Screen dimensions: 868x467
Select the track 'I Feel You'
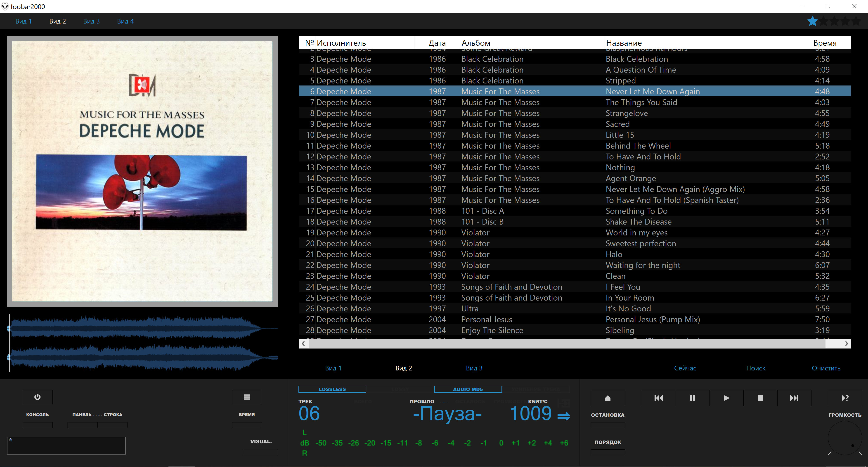[x=575, y=287]
